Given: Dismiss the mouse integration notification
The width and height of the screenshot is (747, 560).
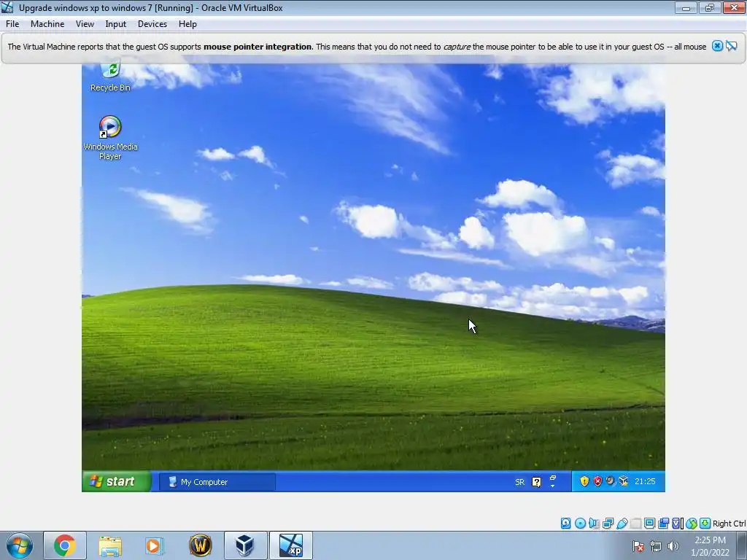Looking at the screenshot, I should 718,46.
